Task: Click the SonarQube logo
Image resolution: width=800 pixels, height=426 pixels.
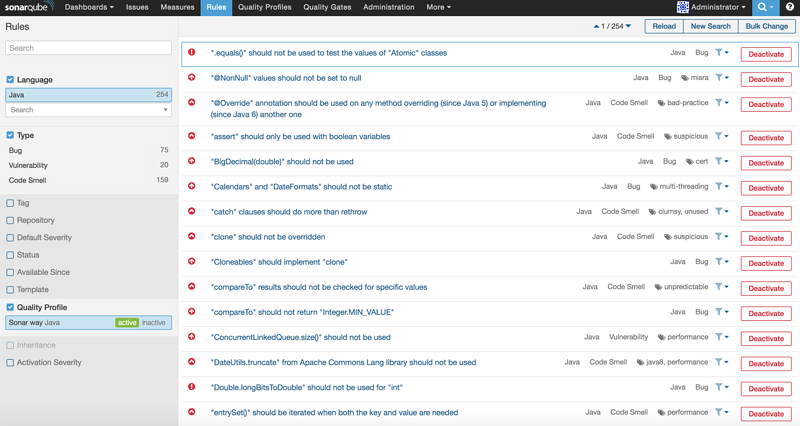Action: point(29,7)
